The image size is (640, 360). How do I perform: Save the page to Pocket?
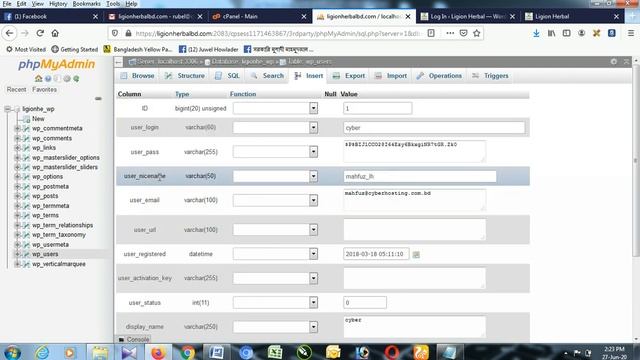(x=463, y=33)
